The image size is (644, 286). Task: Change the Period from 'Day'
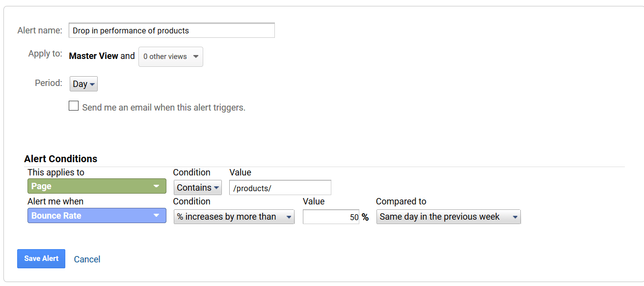pyautogui.click(x=83, y=84)
